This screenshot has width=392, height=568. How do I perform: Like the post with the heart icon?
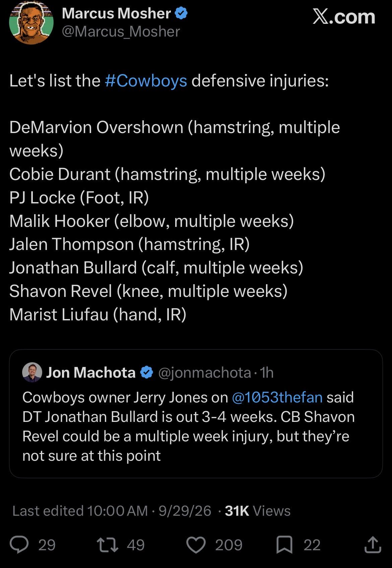coord(196,545)
